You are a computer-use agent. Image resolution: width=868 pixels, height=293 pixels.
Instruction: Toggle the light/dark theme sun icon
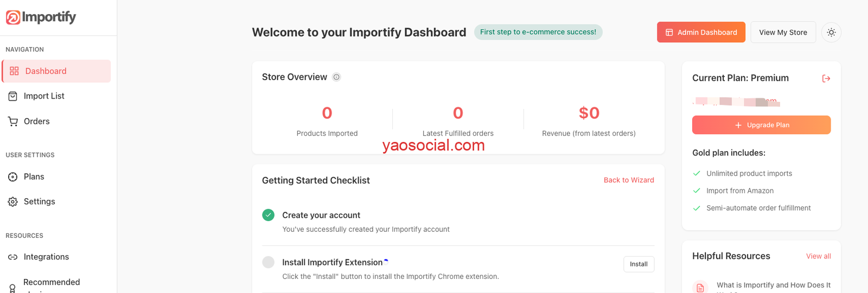click(831, 32)
